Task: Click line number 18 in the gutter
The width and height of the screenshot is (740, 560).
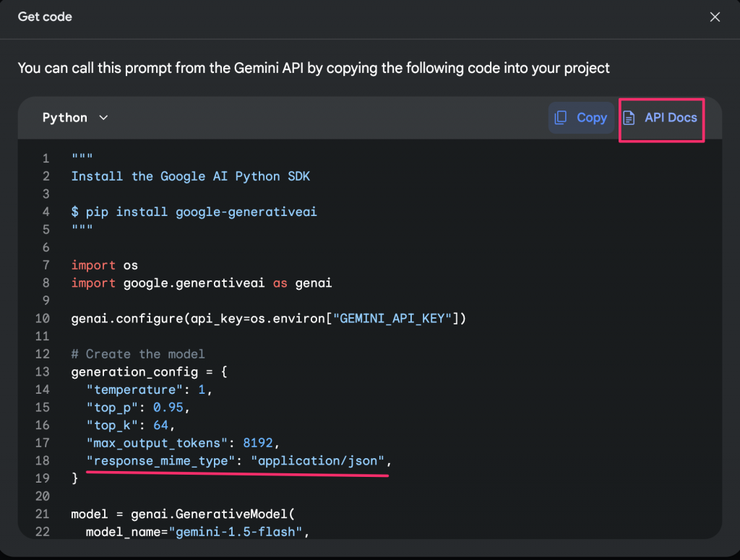Action: tap(42, 461)
